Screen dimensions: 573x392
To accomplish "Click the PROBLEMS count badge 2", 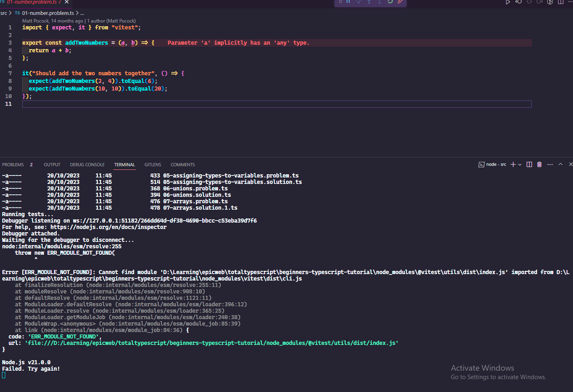I will point(31,165).
